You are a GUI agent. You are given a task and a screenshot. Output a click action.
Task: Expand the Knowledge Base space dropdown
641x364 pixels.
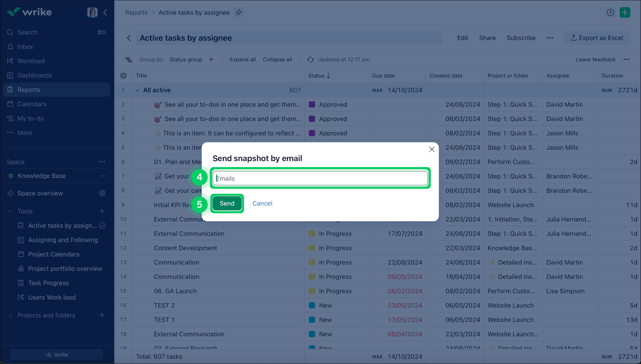[x=102, y=176]
